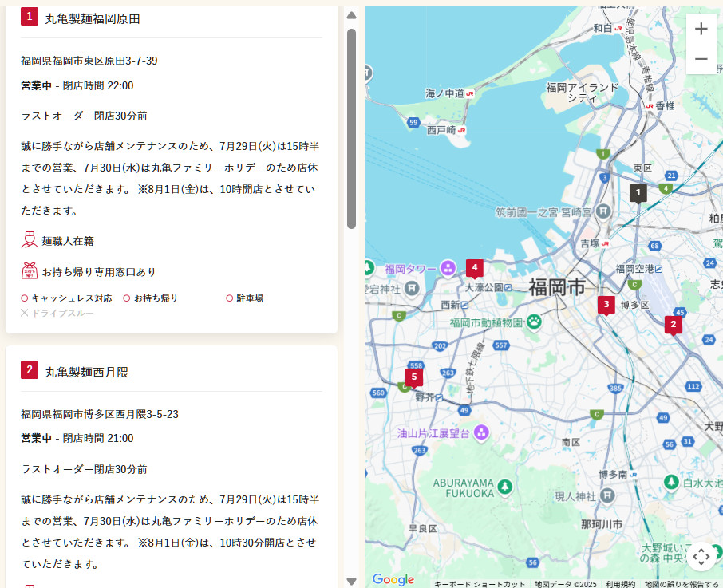Select the 油山片江展望台 viewpoint icon

(481, 432)
